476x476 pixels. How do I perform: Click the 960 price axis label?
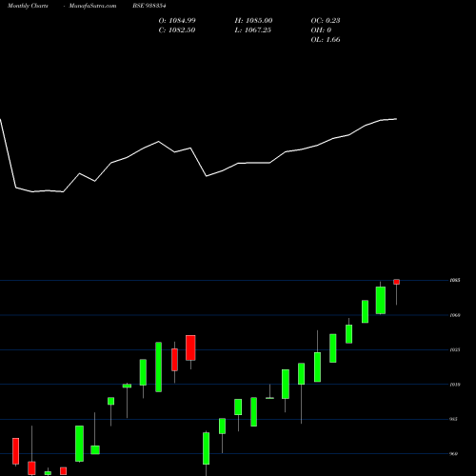pos(453,454)
